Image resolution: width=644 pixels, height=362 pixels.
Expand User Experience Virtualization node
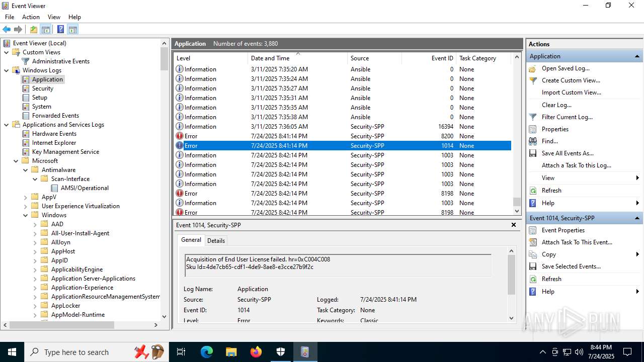[26, 206]
